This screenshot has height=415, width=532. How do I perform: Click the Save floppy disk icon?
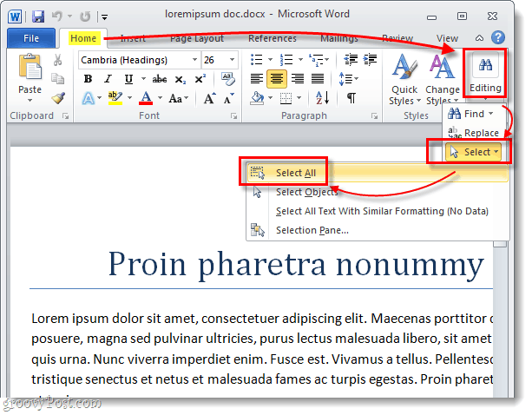pyautogui.click(x=38, y=16)
